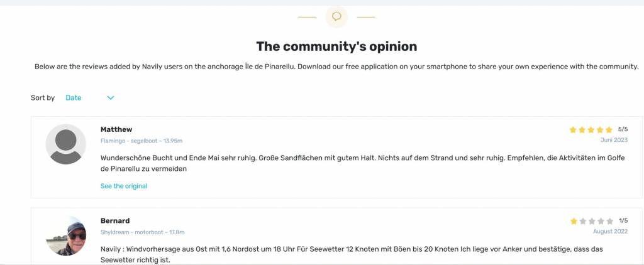
Task: Click the 'See the original' link
Action: click(124, 186)
